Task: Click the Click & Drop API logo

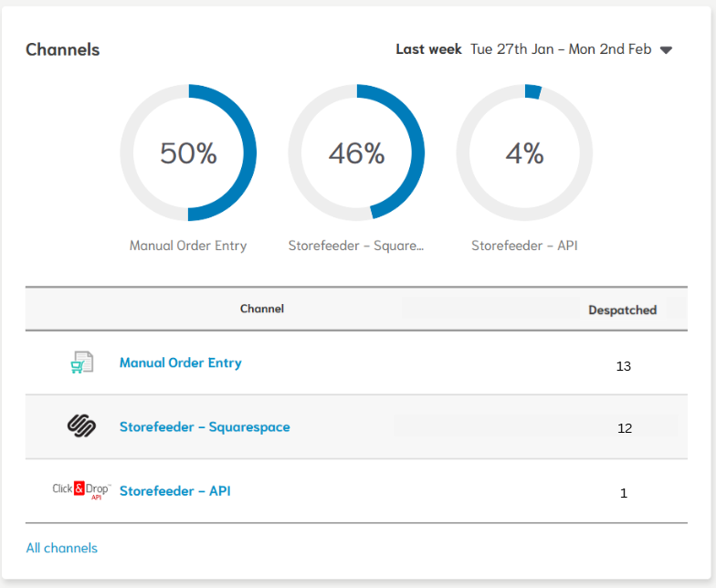Action: pyautogui.click(x=81, y=490)
